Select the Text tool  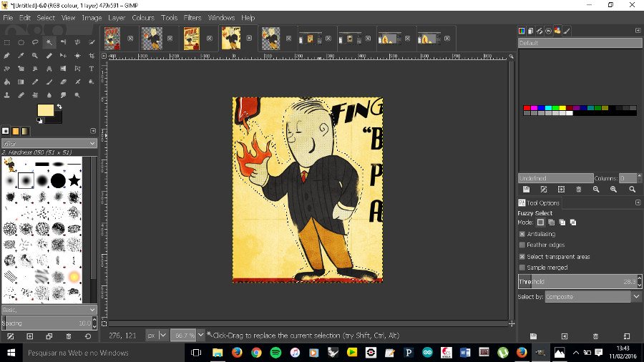tap(92, 69)
